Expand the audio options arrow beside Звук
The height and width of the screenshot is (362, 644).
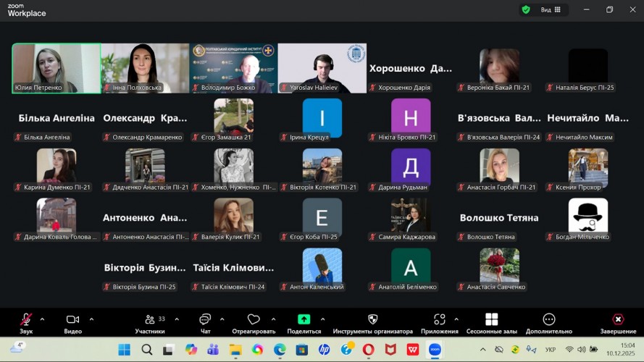pos(42,319)
